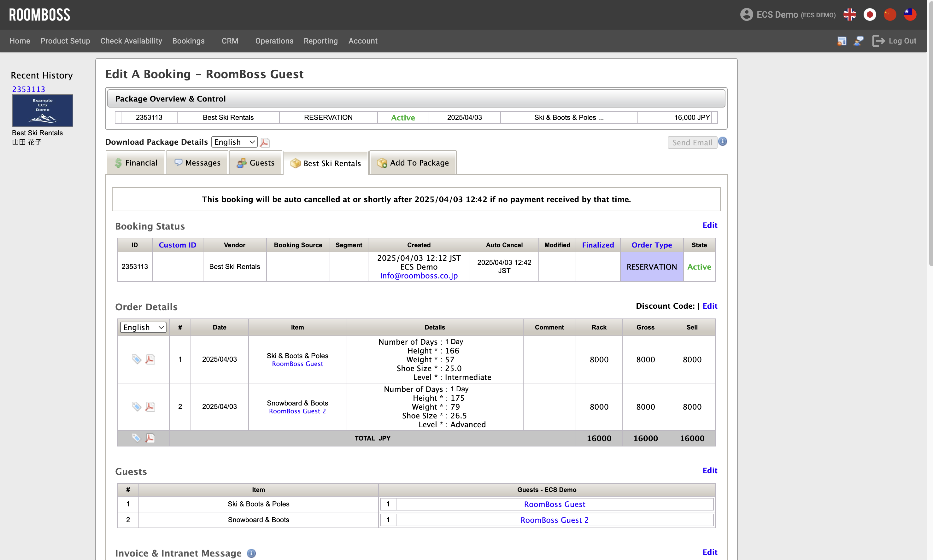
Task: Click the tag icon in the TOTAL JPY row
Action: coord(136,438)
